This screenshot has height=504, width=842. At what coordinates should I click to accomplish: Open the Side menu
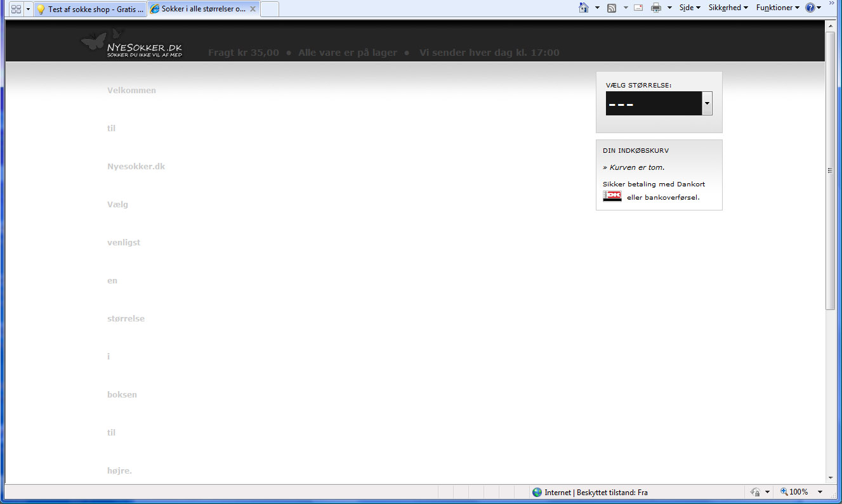[690, 8]
